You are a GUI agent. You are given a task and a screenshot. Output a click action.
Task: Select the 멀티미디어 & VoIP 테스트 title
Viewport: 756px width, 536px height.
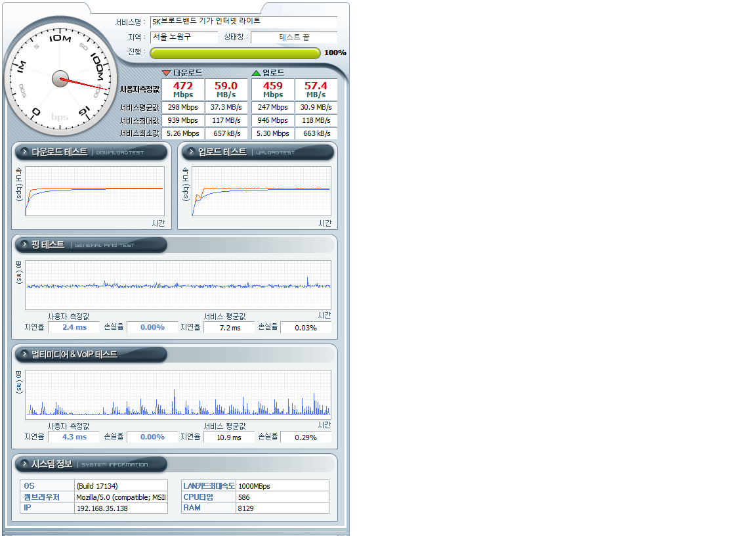pyautogui.click(x=74, y=355)
